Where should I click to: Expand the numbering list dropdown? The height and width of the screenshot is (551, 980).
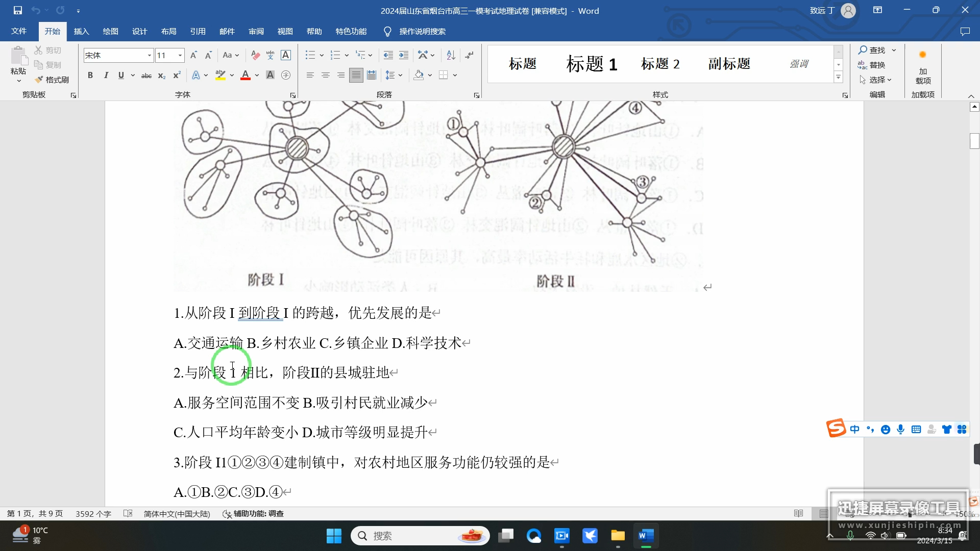pos(347,55)
